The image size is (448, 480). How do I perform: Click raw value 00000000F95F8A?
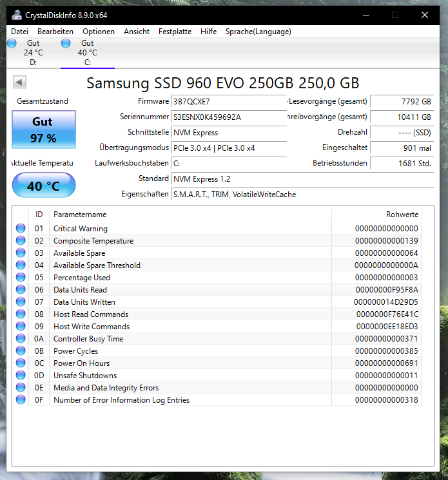pyautogui.click(x=387, y=290)
